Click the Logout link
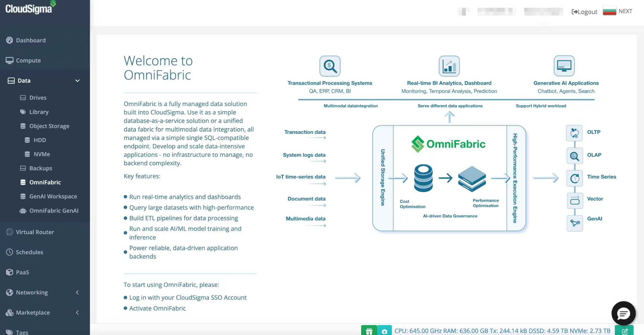This screenshot has height=335, width=644. [x=584, y=12]
